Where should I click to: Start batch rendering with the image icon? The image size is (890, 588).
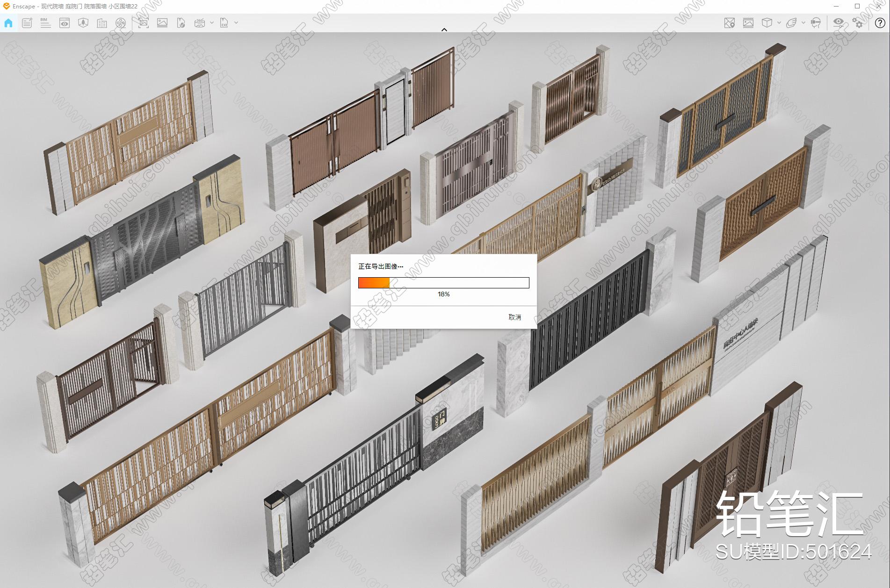pyautogui.click(x=162, y=22)
